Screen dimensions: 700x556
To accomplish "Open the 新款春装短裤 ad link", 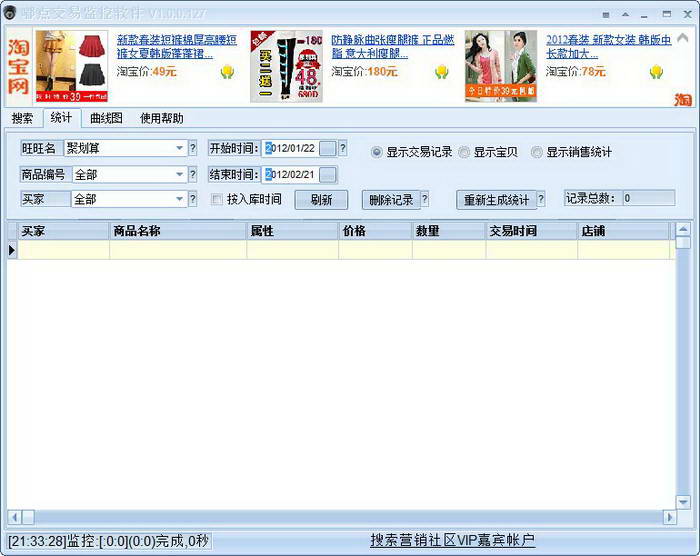I will tap(177, 46).
